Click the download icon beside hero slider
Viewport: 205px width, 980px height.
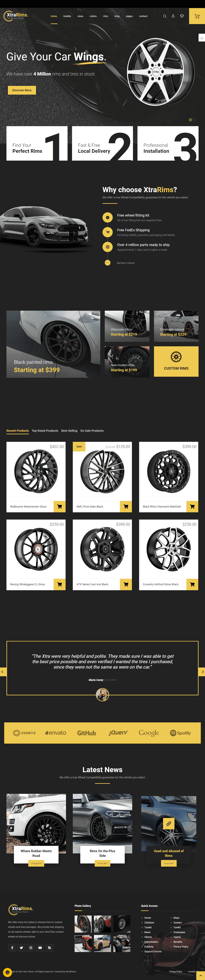(202, 37)
